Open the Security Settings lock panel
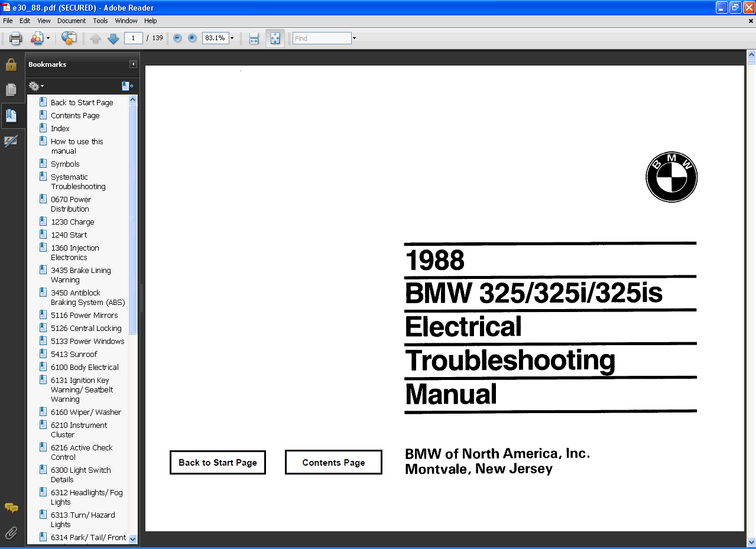The height and width of the screenshot is (549, 756). [11, 64]
